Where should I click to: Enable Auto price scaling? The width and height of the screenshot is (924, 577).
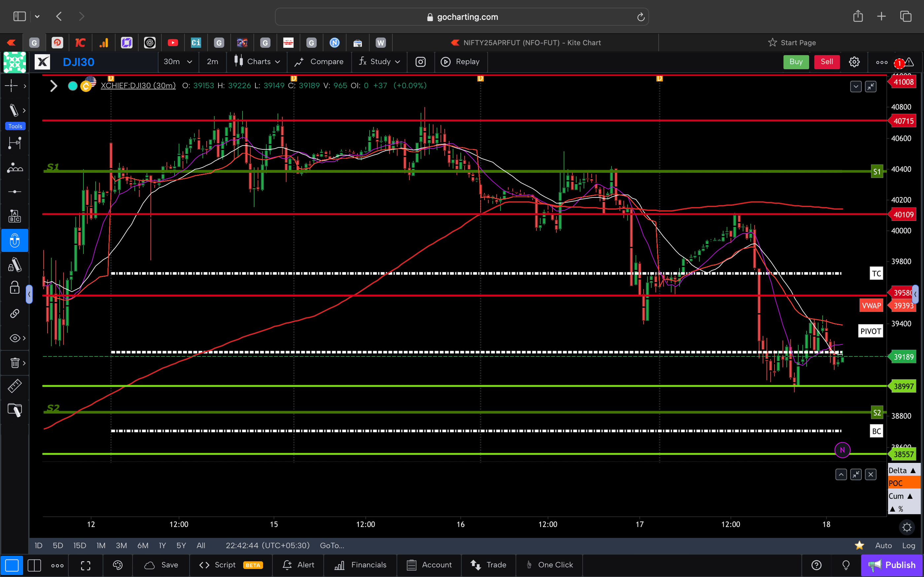(884, 545)
